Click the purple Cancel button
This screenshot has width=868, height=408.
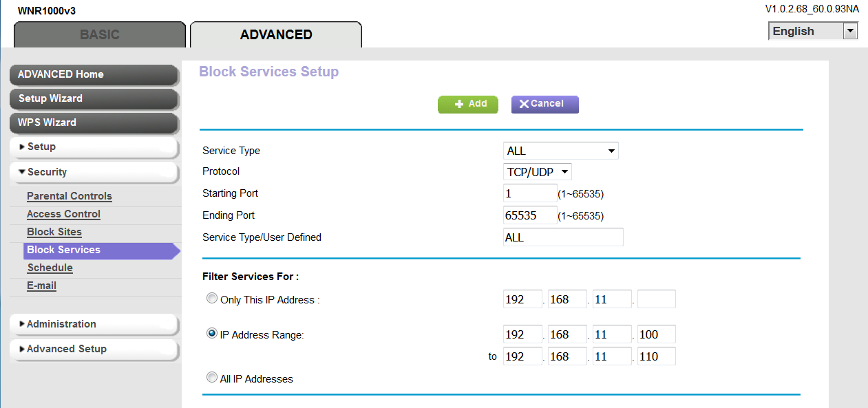pos(544,104)
